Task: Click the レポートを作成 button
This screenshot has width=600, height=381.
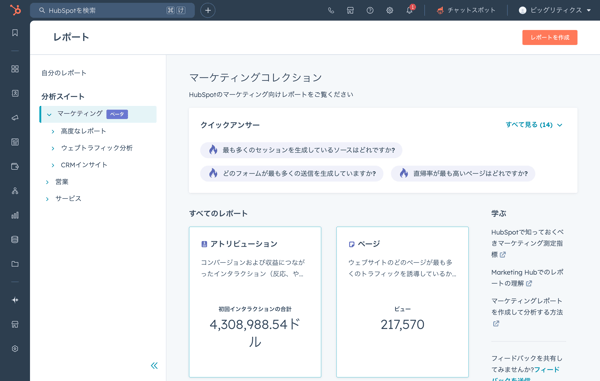Action: (x=549, y=37)
